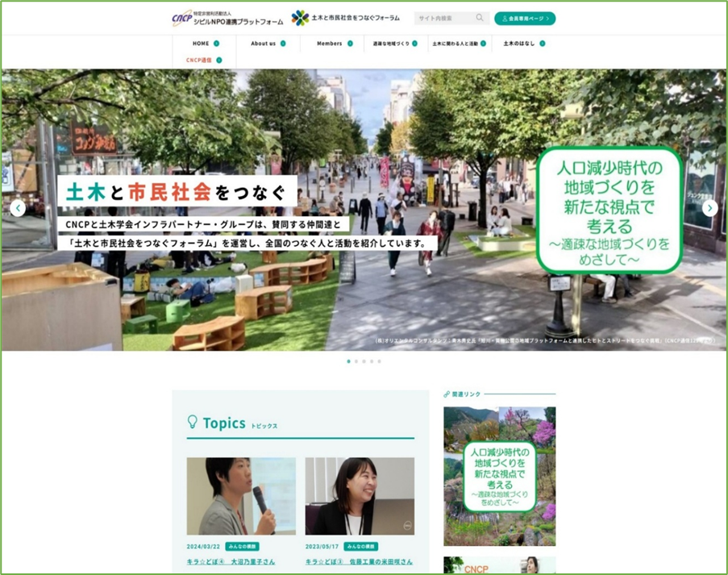The height and width of the screenshot is (575, 728).
Task: Select the third carousel pagination dot
Action: (x=364, y=361)
